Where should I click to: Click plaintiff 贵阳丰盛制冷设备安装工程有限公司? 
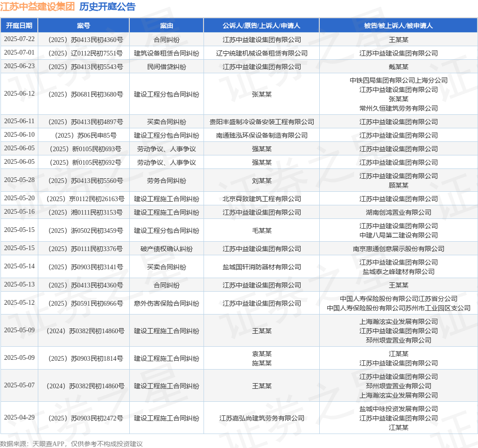pyautogui.click(x=261, y=122)
